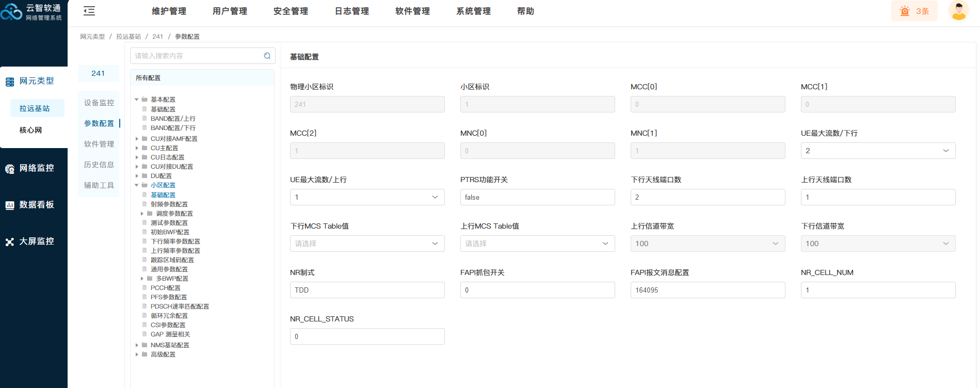980x388 pixels.
Task: Select 初始BWP配置 tree item
Action: [x=170, y=232]
